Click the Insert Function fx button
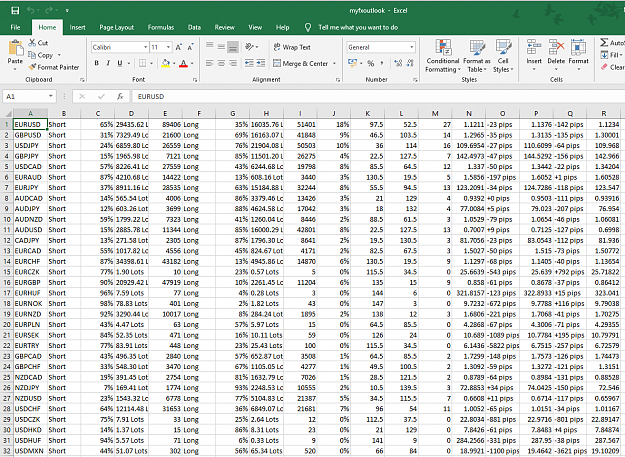This screenshot has height=457, width=625. pos(120,96)
